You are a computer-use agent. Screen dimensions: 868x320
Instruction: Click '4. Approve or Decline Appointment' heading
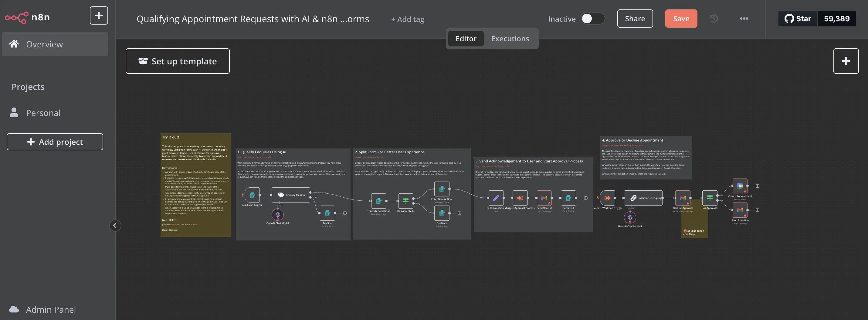pyautogui.click(x=632, y=140)
